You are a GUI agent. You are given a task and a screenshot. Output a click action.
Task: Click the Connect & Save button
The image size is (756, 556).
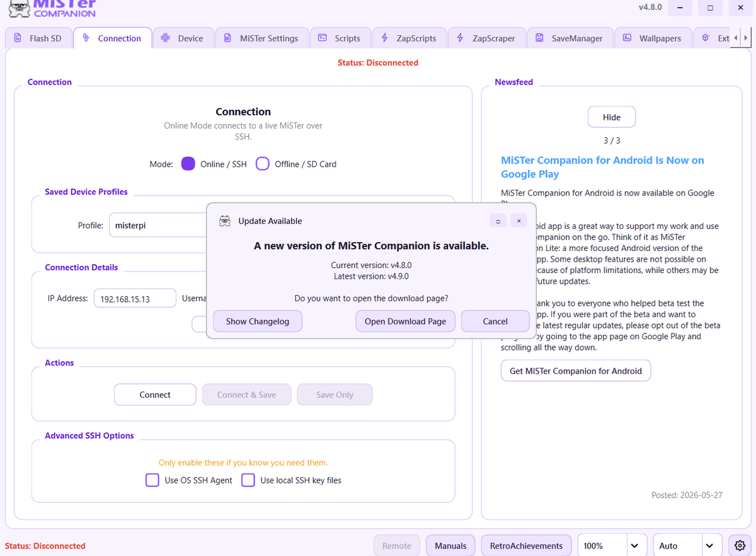click(x=247, y=395)
